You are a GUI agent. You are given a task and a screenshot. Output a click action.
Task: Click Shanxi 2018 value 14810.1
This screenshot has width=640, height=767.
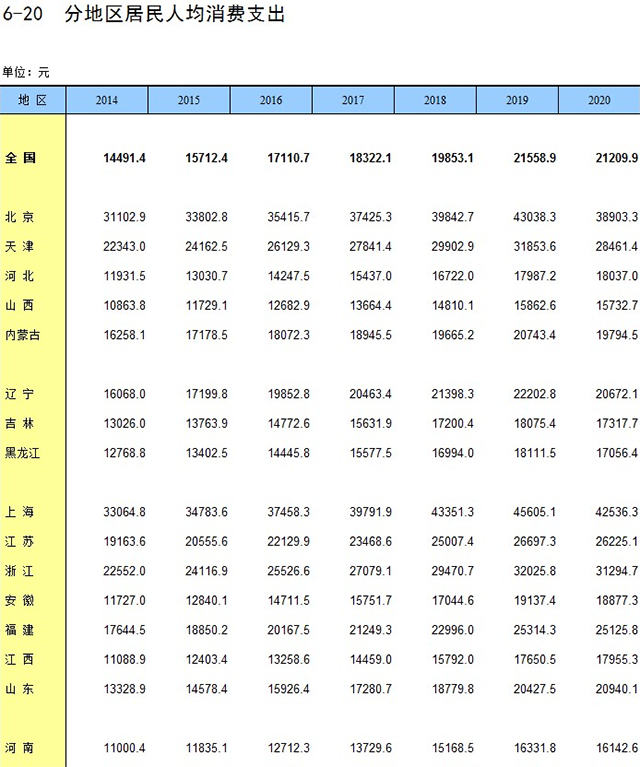pos(453,306)
